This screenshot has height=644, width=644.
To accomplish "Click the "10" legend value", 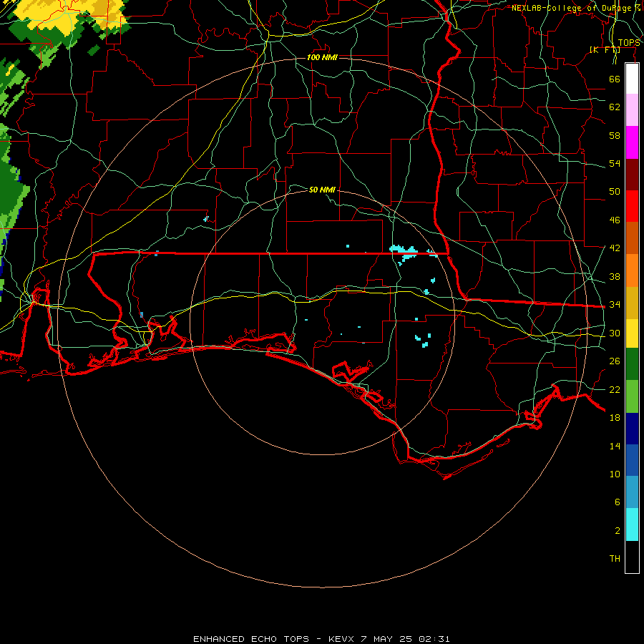I will point(615,474).
